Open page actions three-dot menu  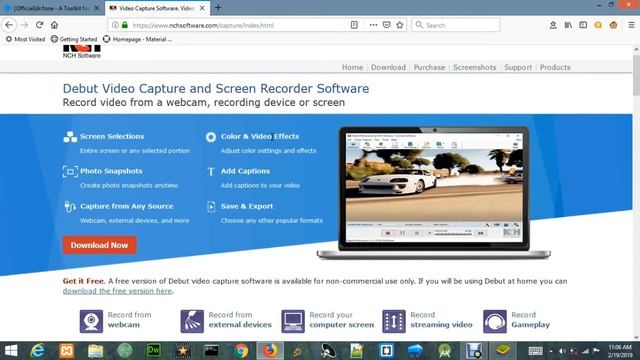[373, 25]
